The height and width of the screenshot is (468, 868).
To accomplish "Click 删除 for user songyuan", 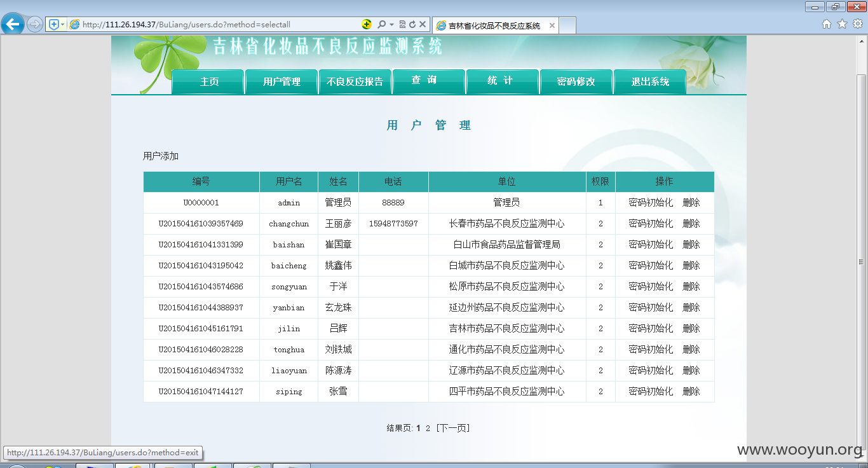I will point(691,287).
